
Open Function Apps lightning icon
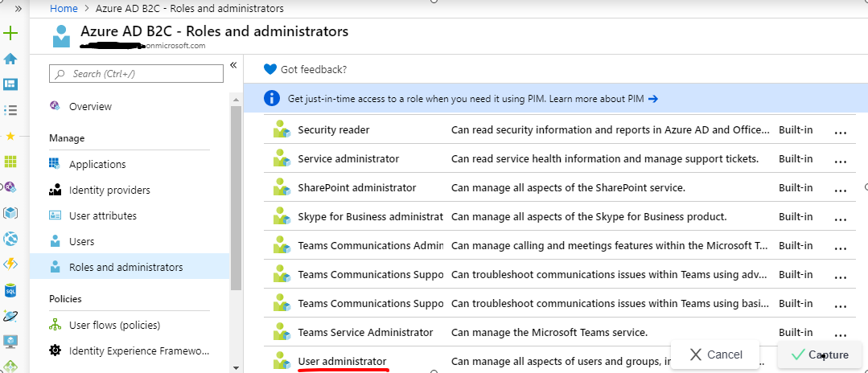10,264
